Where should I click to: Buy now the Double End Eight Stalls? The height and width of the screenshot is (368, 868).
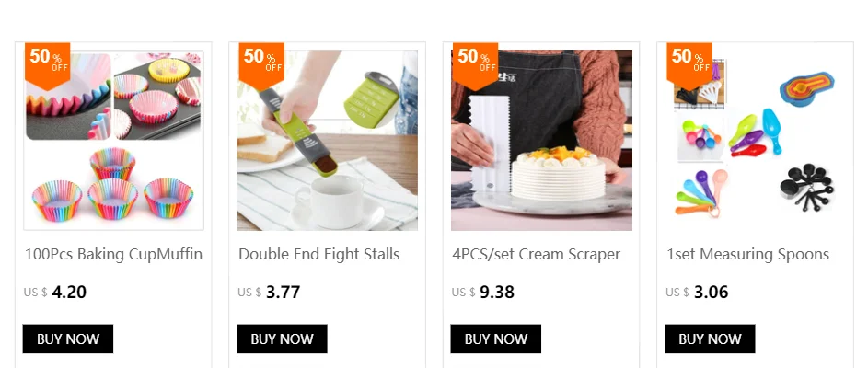(x=282, y=339)
